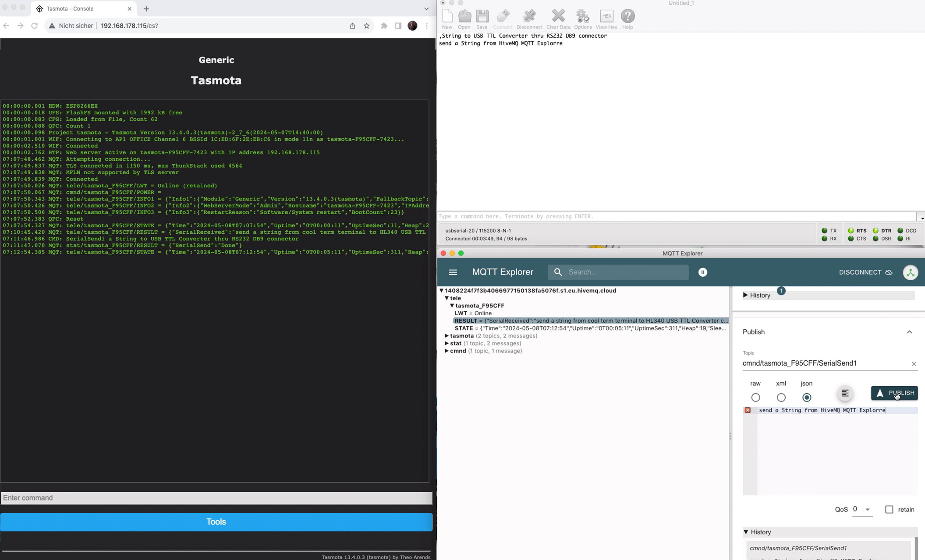Collapse the hivemq.cloud root tree node
The width and height of the screenshot is (925, 560).
click(x=442, y=291)
